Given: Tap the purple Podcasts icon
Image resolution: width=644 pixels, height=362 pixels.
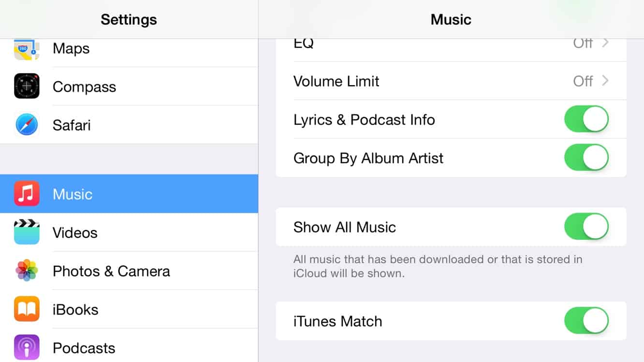Looking at the screenshot, I should pyautogui.click(x=27, y=348).
